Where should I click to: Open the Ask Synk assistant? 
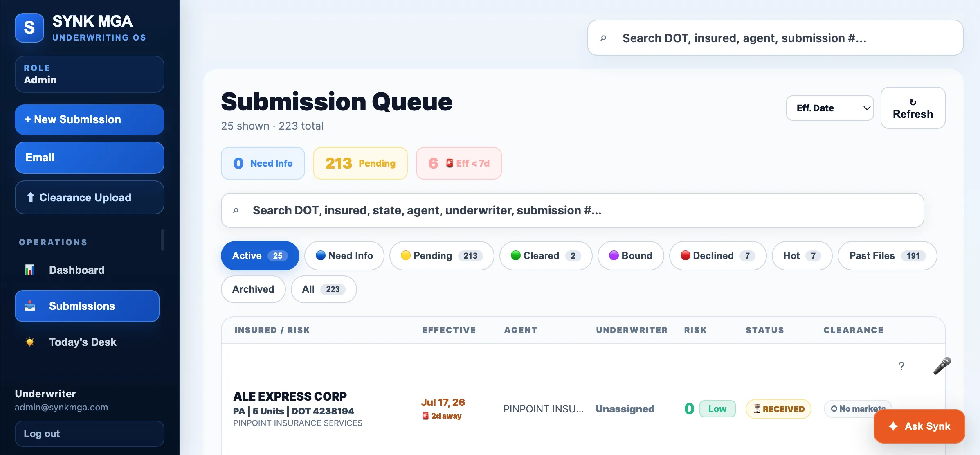[919, 426]
